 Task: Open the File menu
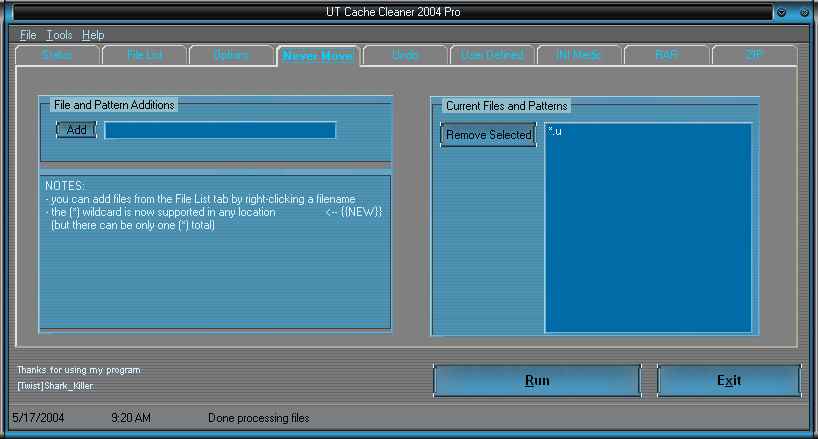[x=28, y=35]
